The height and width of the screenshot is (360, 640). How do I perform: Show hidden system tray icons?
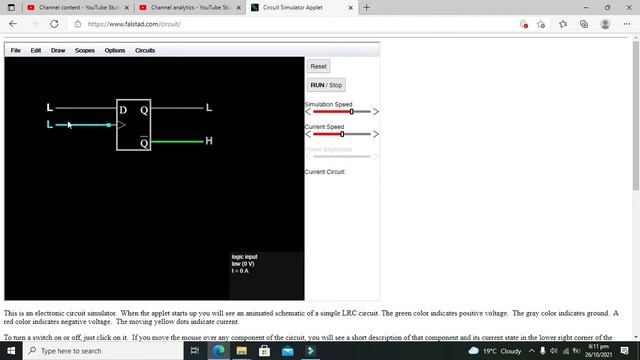point(531,351)
